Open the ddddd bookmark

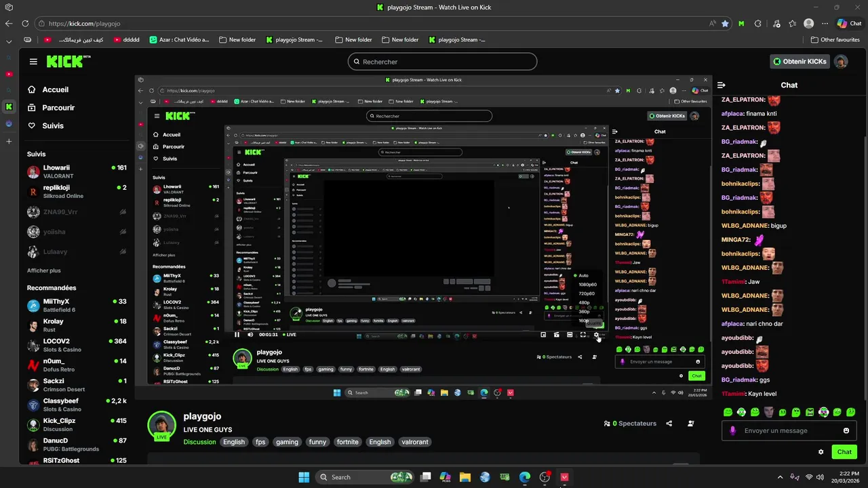(127, 40)
